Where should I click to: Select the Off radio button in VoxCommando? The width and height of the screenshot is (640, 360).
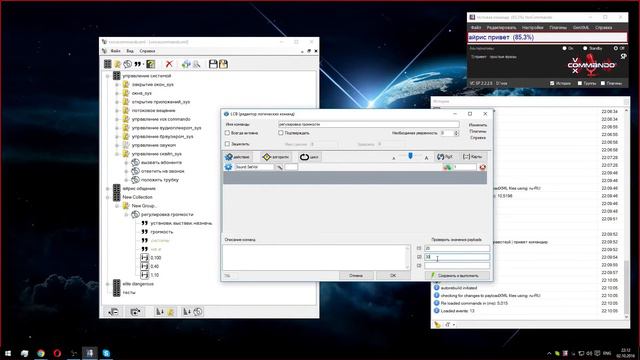(616, 48)
